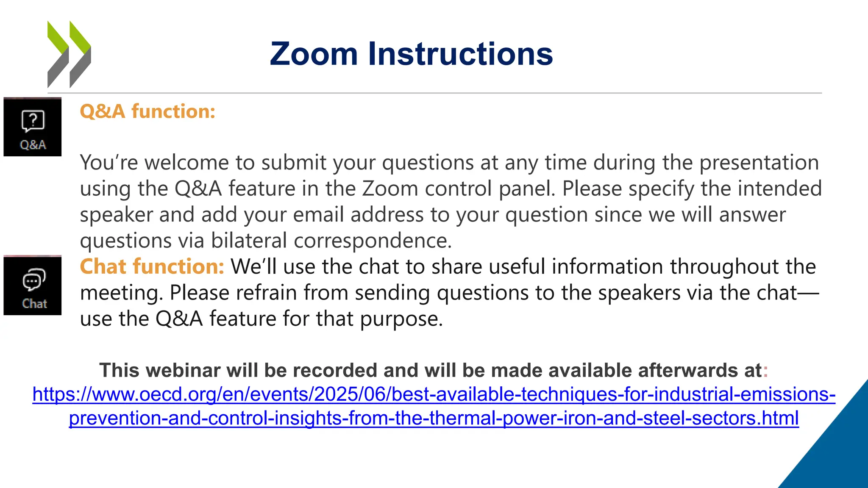Select the "Zoom Instructions" slide title
868x488 pixels.
point(411,54)
